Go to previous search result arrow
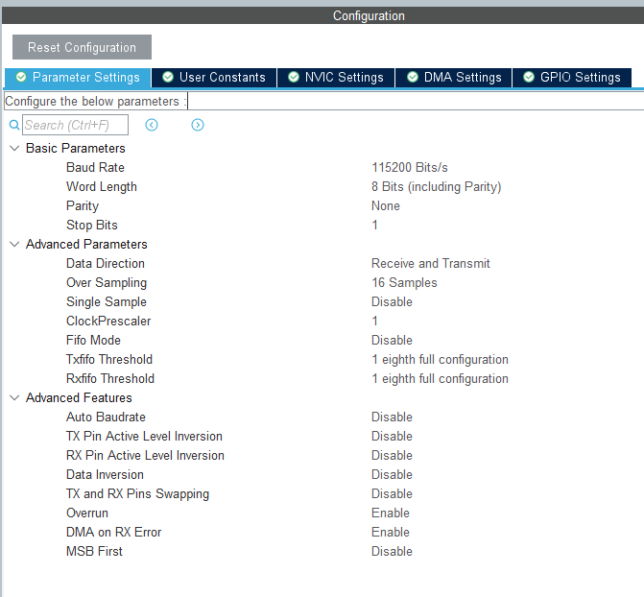This screenshot has height=597, width=644. pos(152,125)
